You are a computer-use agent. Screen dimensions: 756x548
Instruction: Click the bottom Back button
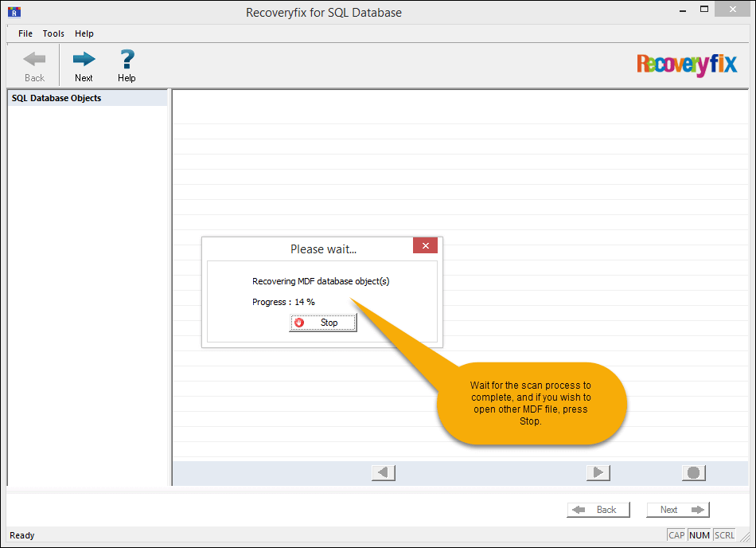598,510
